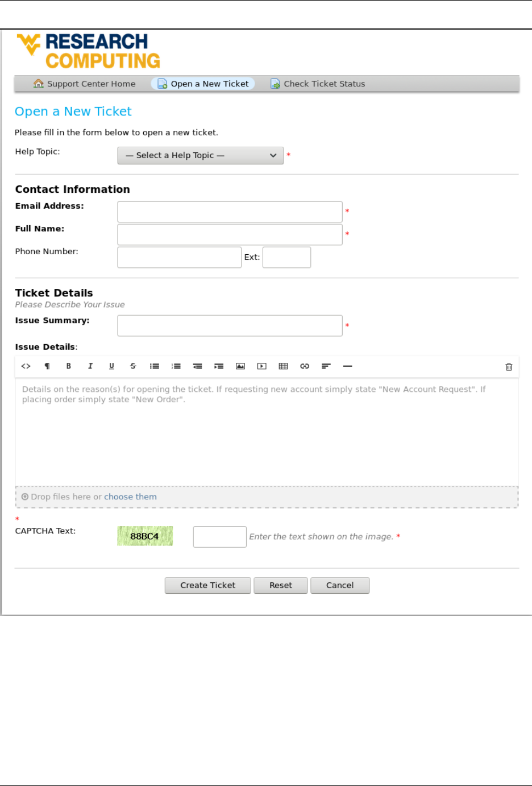This screenshot has width=532, height=786.
Task: Apply bold formatting in the editor
Action: click(x=69, y=366)
